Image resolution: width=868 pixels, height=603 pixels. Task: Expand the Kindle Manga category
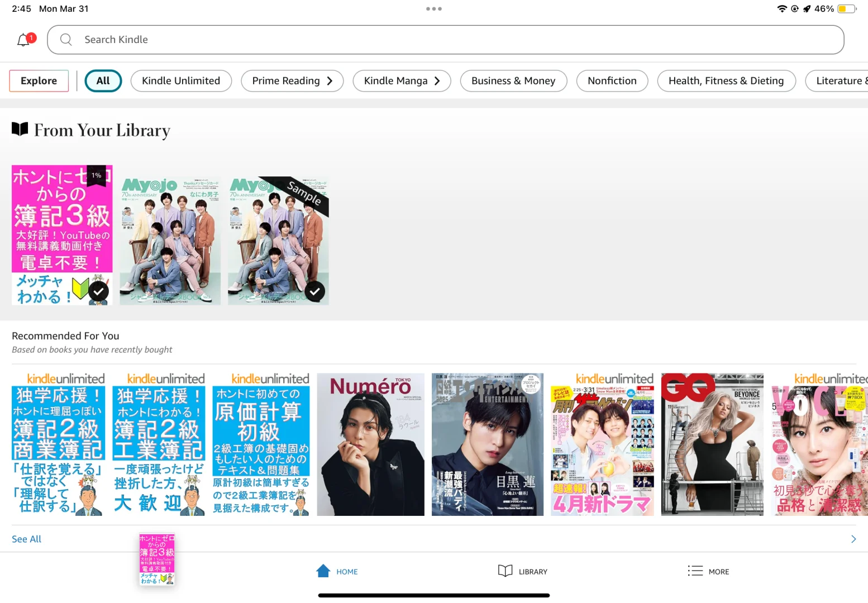[402, 81]
